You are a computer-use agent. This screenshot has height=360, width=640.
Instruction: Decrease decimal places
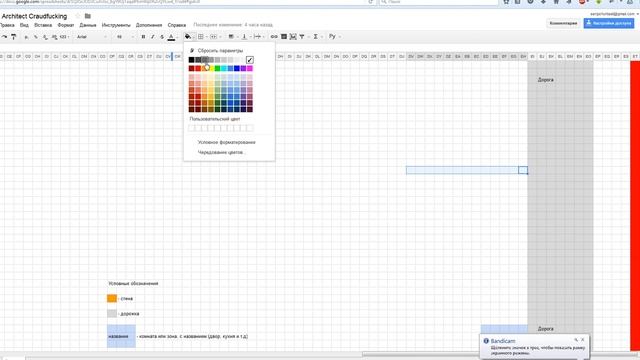[x=45, y=37]
